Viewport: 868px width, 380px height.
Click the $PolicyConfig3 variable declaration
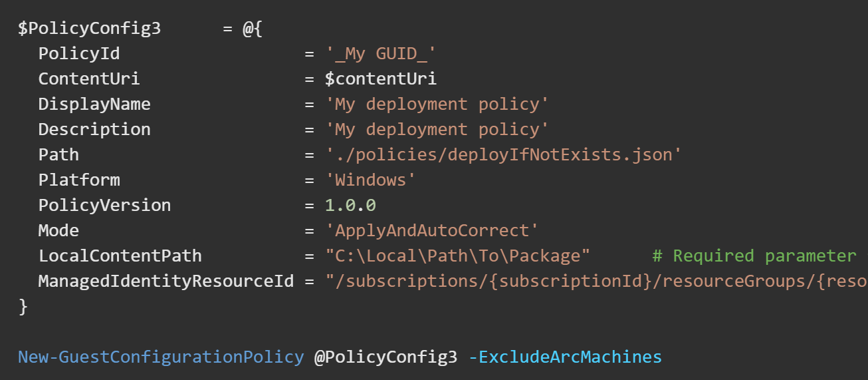89,29
